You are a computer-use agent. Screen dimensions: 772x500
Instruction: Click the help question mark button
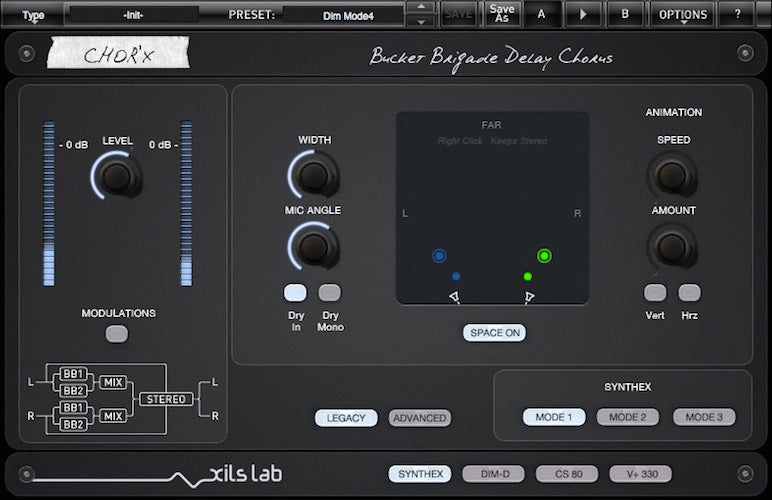pos(737,15)
